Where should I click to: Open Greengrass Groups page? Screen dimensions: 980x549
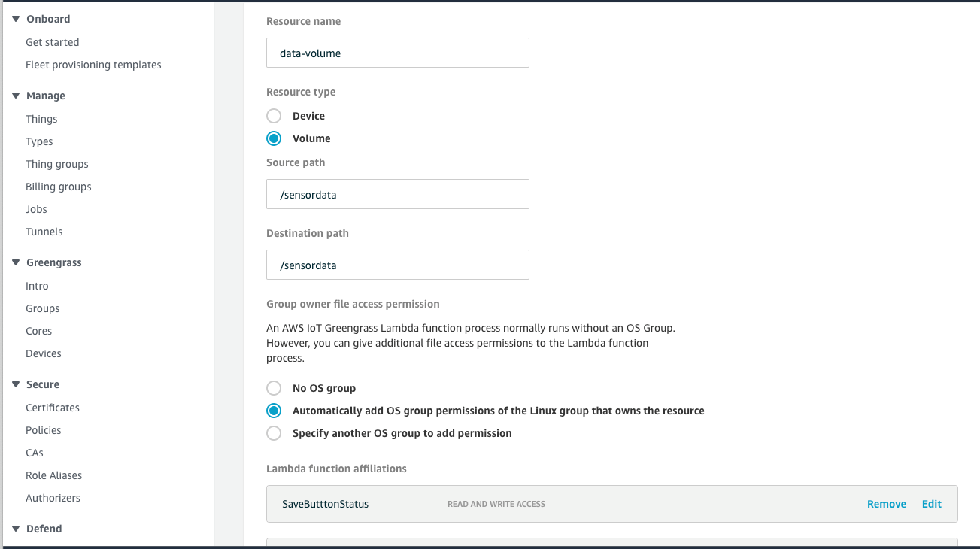[43, 308]
